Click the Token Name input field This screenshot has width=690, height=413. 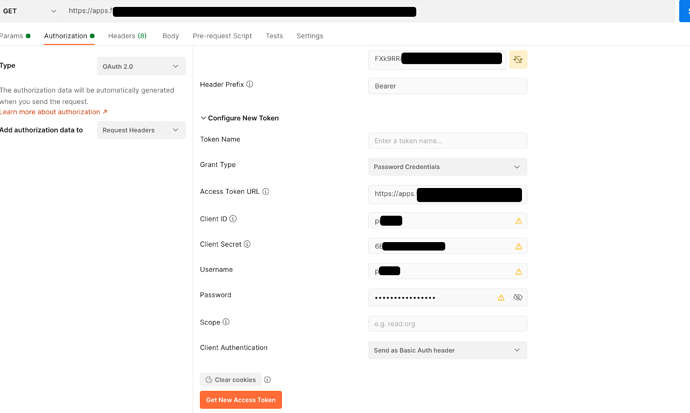coord(448,141)
